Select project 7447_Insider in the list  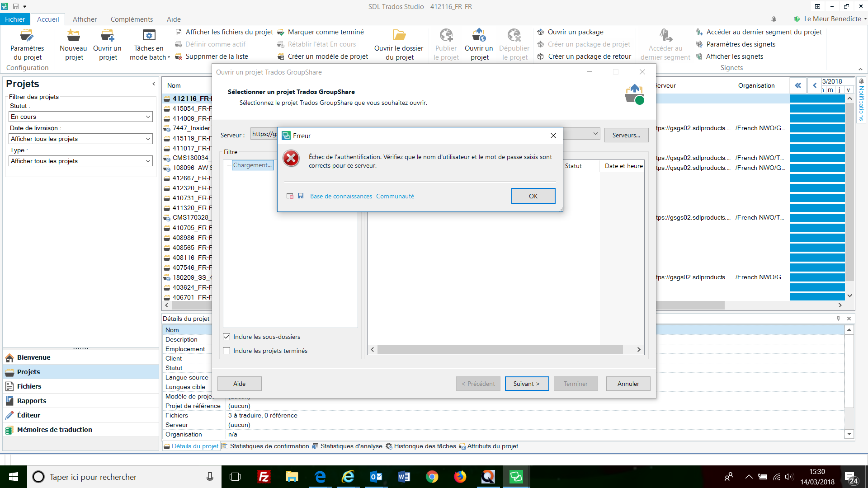pyautogui.click(x=187, y=128)
